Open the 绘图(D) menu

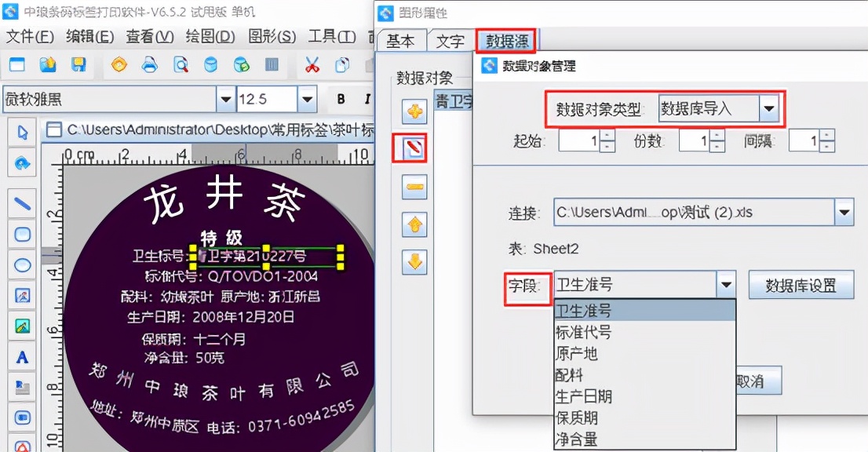point(210,37)
